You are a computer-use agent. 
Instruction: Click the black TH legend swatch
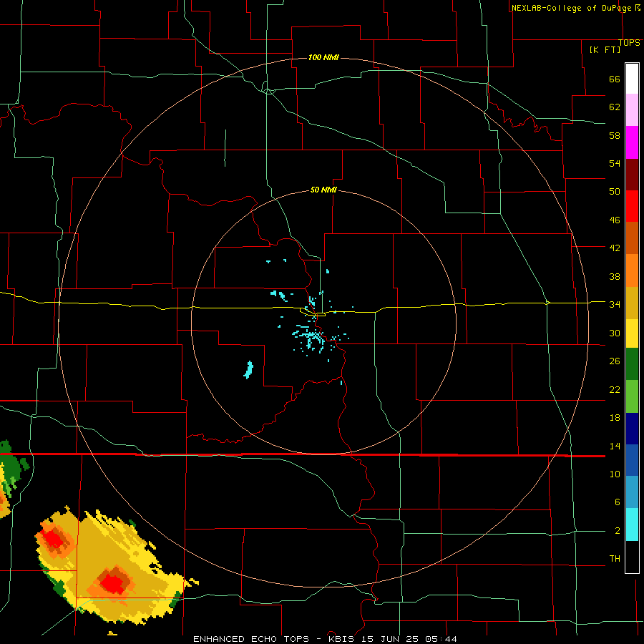[632, 557]
